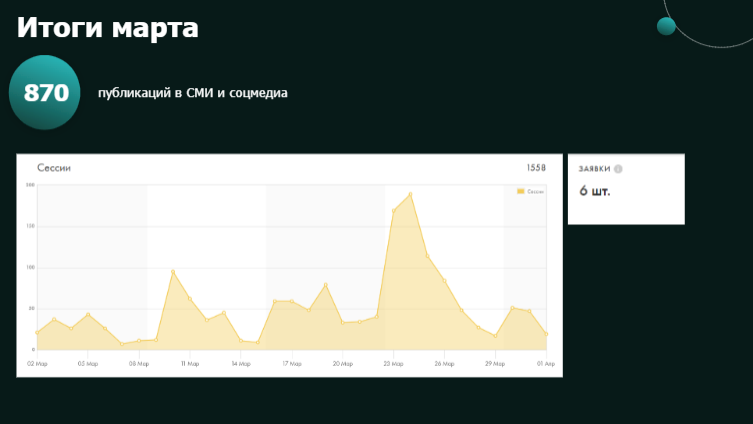Click the 6 шт. value
The width and height of the screenshot is (753, 424).
point(595,190)
